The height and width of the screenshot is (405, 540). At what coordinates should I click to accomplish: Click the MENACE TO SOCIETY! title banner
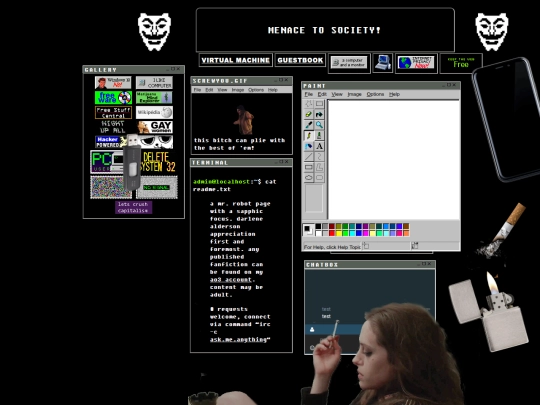pos(325,30)
